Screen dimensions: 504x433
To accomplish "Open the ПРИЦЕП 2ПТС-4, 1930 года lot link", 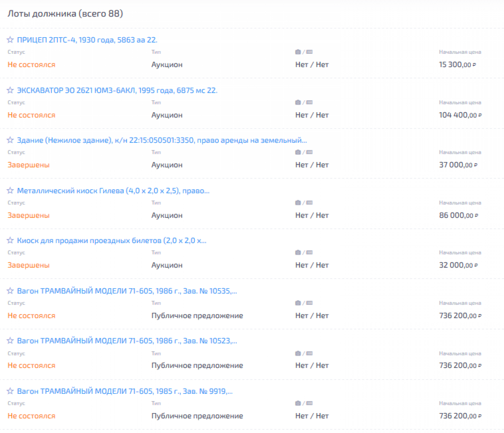I will pos(87,40).
